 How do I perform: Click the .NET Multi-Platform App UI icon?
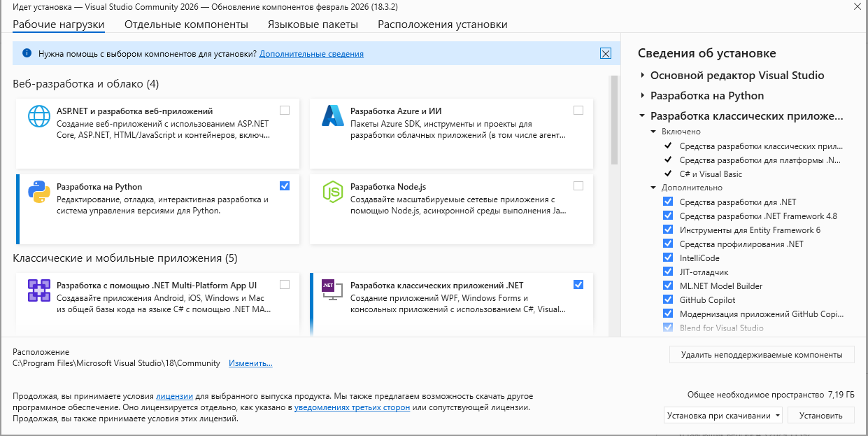coord(39,290)
